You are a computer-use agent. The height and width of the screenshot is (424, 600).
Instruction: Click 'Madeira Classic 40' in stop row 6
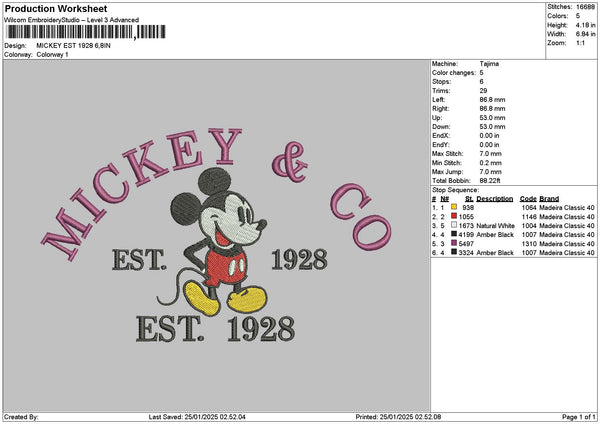click(567, 253)
